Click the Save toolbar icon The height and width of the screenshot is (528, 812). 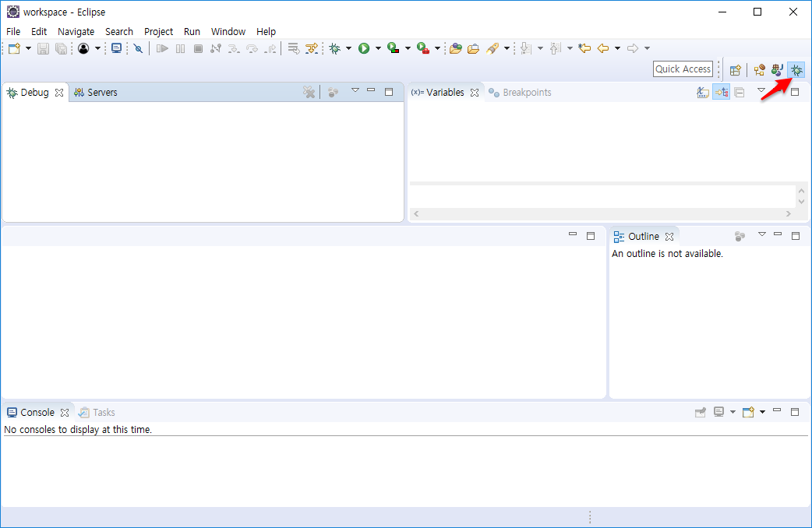tap(44, 48)
